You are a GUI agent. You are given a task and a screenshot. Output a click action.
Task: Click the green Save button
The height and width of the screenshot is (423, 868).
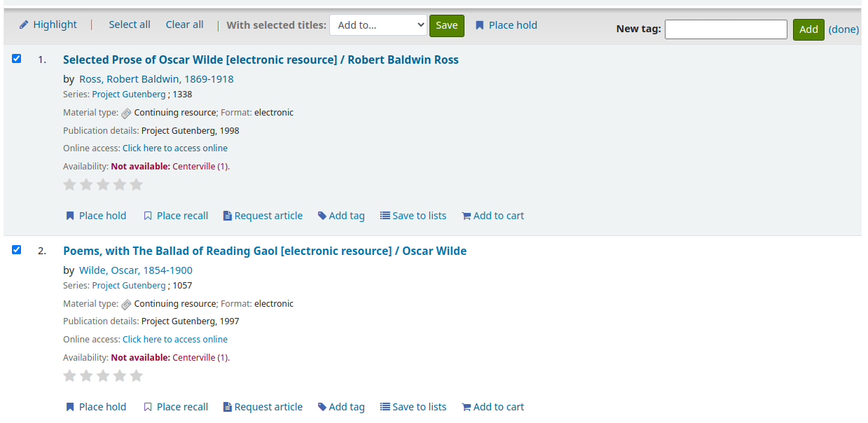(446, 25)
